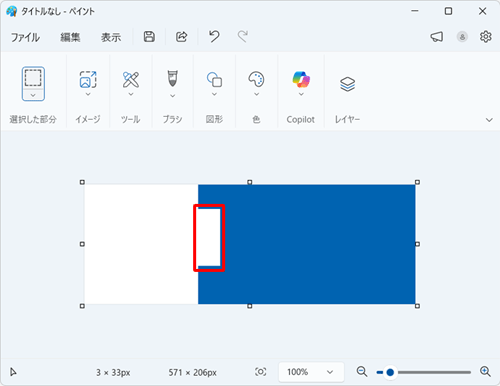Expand the 色 group chevron
The width and height of the screenshot is (500, 386).
point(256,94)
